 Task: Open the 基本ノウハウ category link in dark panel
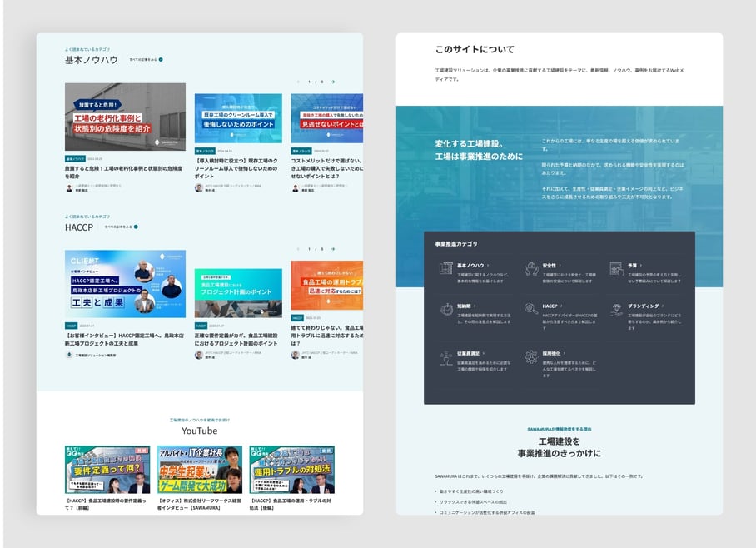point(470,266)
